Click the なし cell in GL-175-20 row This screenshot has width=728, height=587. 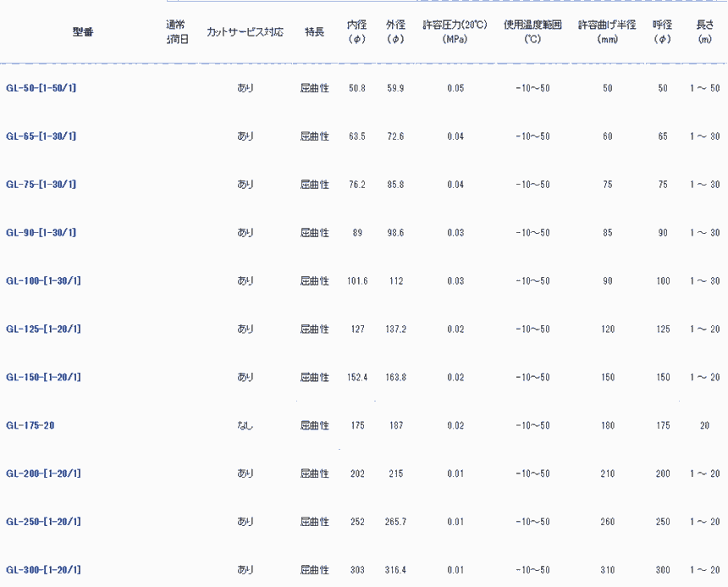click(x=245, y=425)
